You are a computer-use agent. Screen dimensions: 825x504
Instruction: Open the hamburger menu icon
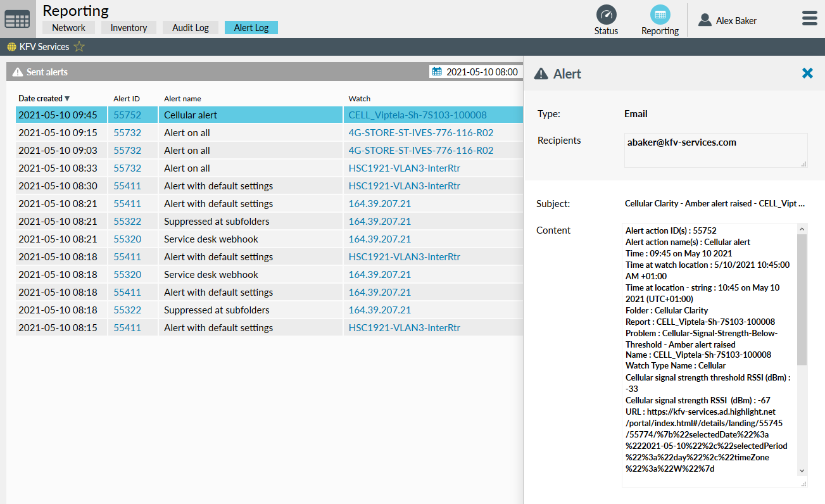(x=809, y=18)
